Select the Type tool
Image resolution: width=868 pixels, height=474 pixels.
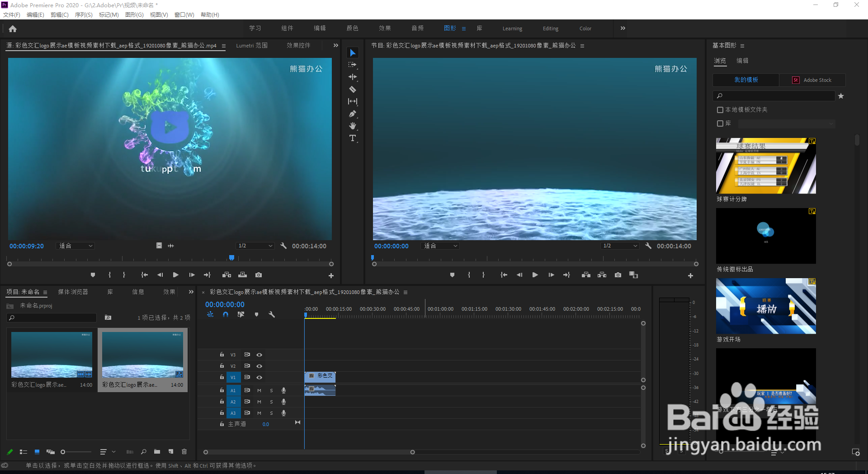tap(353, 138)
